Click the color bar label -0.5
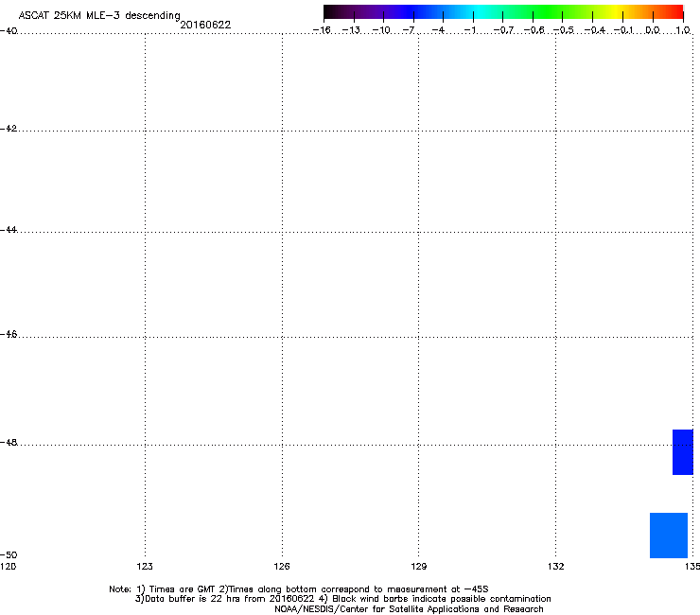This screenshot has height=615, width=700. [564, 30]
